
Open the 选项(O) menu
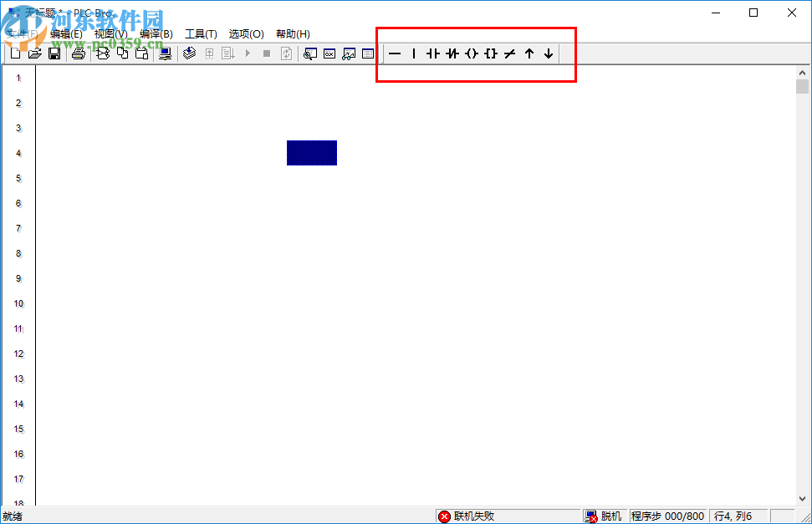246,33
